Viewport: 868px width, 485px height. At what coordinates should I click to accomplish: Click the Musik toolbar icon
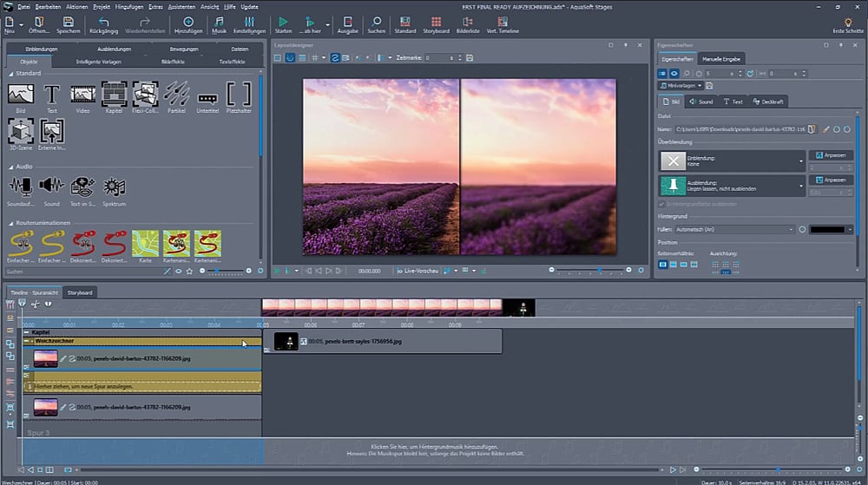coord(219,23)
